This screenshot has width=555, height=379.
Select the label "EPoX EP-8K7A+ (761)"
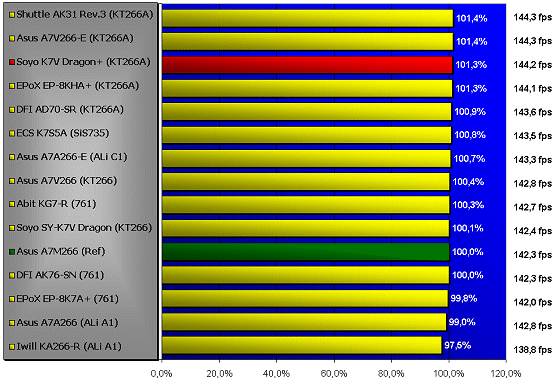[x=68, y=299]
